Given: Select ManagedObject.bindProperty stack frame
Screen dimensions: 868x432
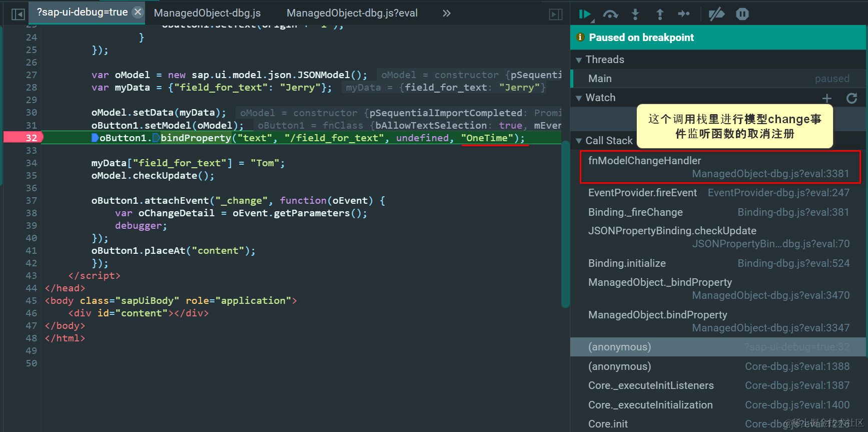Looking at the screenshot, I should coord(718,321).
